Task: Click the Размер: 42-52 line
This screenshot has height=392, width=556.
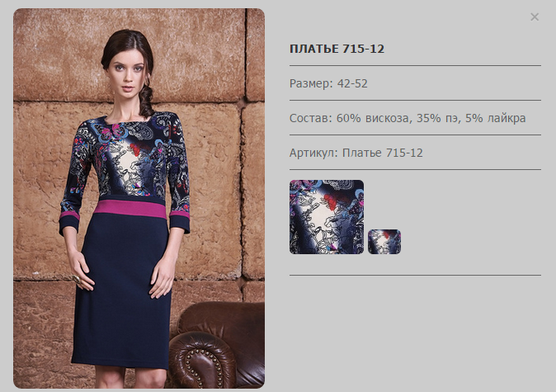Action: (328, 83)
